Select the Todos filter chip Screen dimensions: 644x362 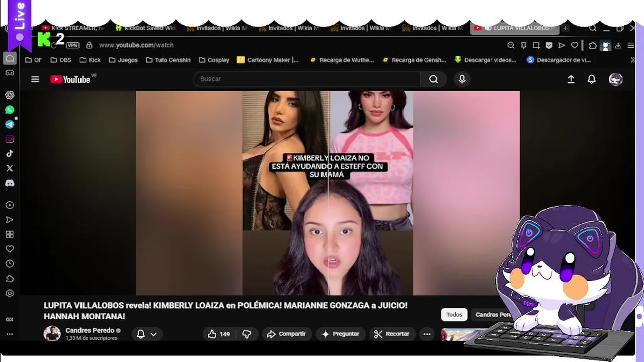[454, 315]
